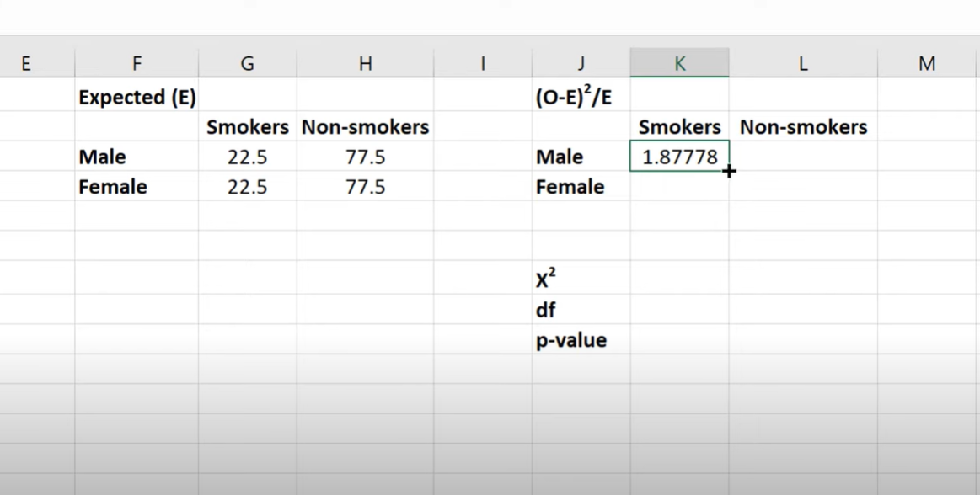Image resolution: width=980 pixels, height=495 pixels.
Task: Select column G header
Action: tap(247, 63)
